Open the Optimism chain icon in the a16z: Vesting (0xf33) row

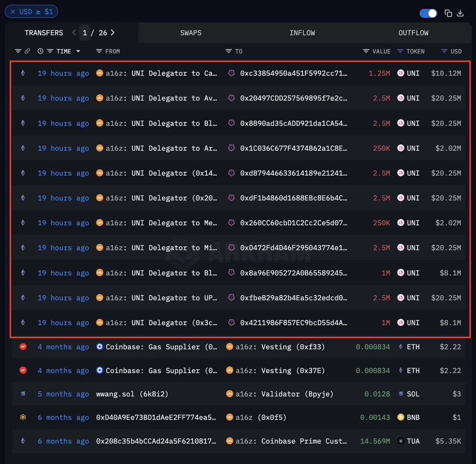coord(23,347)
